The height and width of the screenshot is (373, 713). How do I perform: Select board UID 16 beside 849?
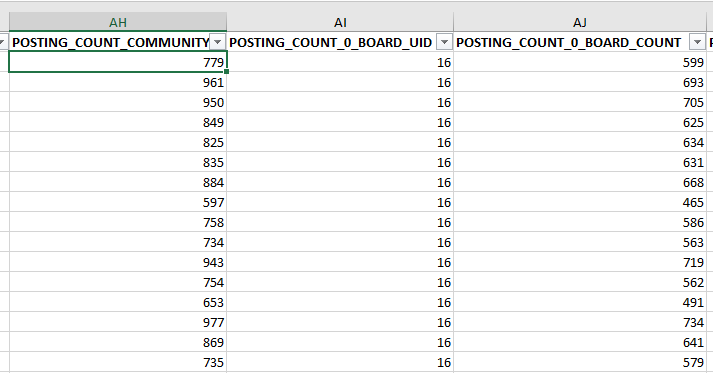pos(340,122)
